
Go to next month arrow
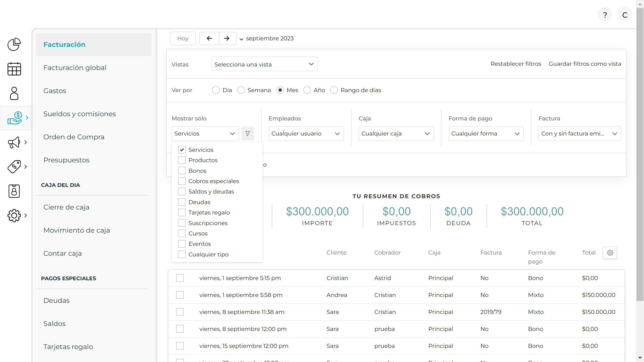[x=227, y=38]
